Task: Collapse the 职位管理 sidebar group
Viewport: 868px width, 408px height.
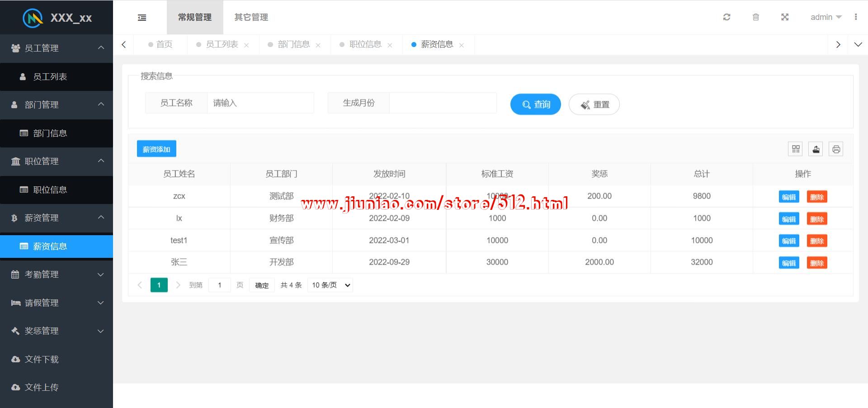Action: point(57,161)
